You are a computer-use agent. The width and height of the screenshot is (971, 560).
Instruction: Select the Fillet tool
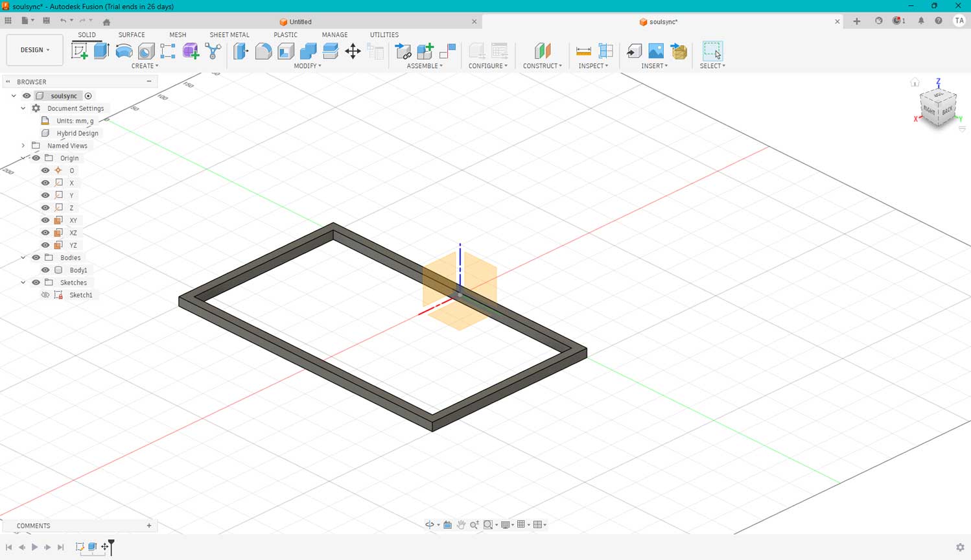pos(263,51)
